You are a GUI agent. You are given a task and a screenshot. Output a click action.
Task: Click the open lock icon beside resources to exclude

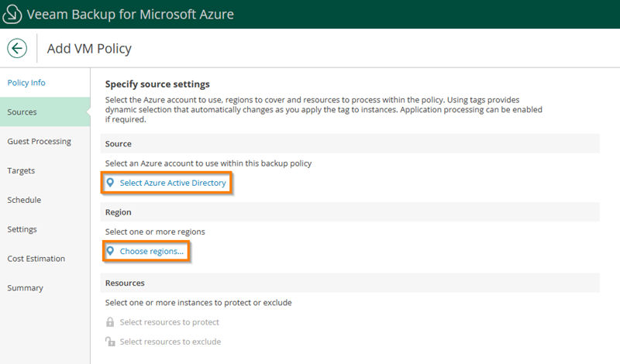110,342
